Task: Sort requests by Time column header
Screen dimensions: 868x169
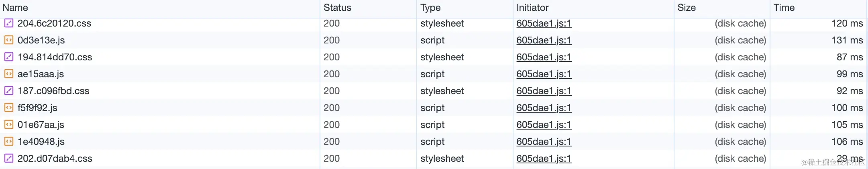Action: (x=784, y=8)
